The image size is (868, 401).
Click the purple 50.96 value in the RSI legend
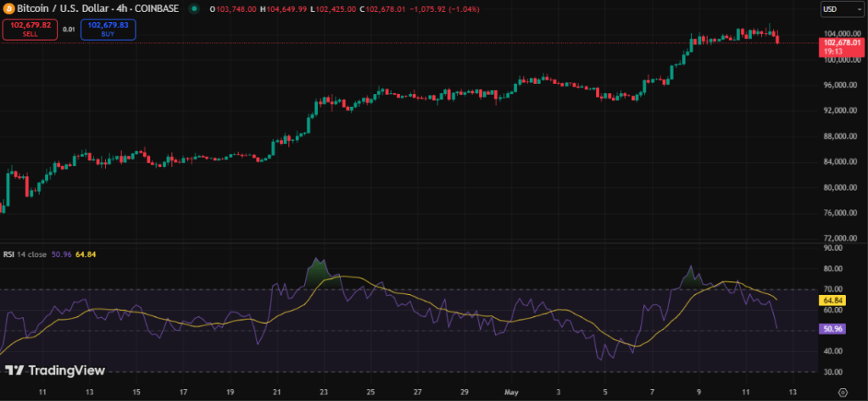point(60,253)
